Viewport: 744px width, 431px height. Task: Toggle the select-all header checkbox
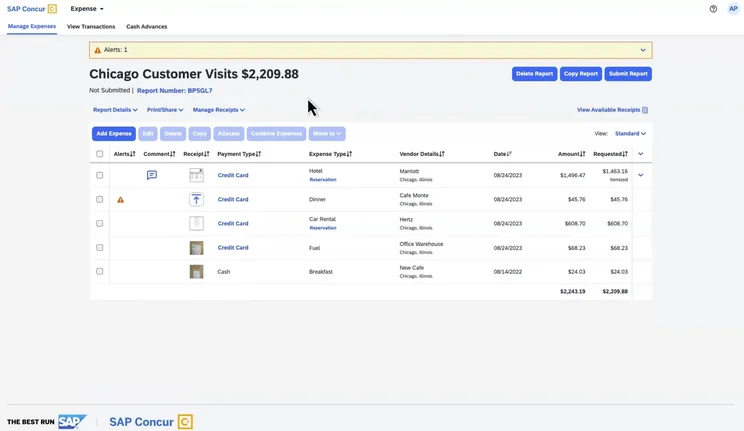point(100,154)
